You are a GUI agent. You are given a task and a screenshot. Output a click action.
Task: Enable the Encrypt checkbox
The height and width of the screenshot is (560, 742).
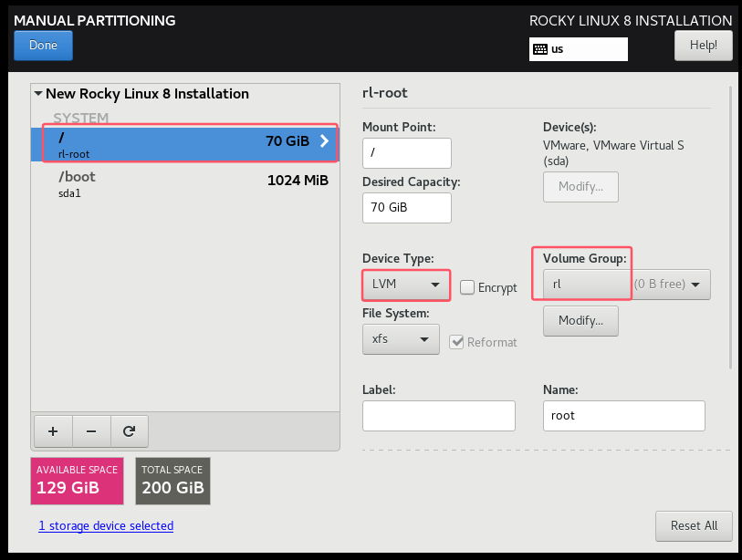click(467, 287)
